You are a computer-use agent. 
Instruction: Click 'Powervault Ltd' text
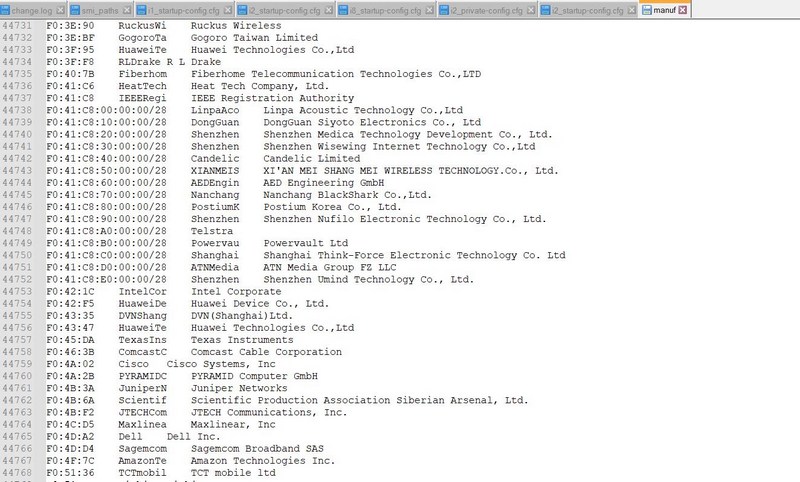(x=306, y=243)
